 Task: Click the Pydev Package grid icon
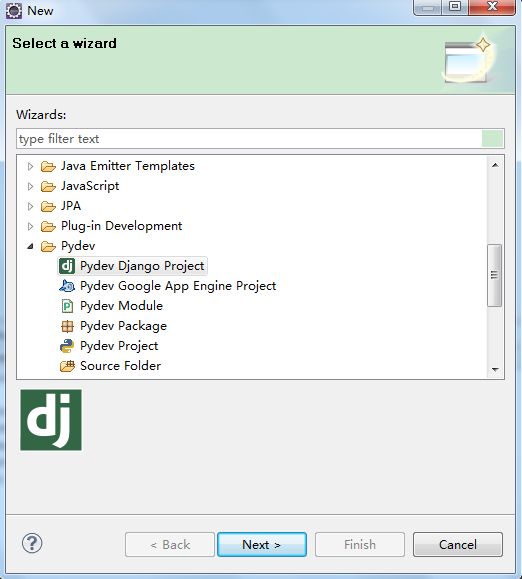(x=67, y=326)
